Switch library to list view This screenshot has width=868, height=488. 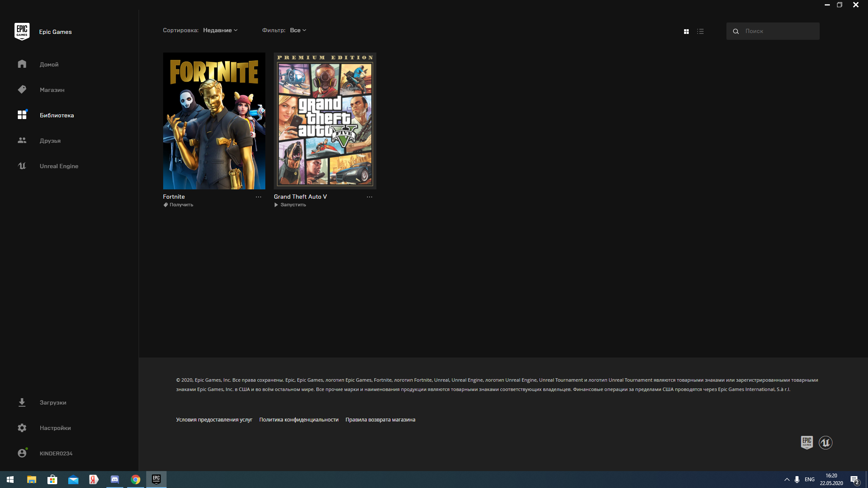click(700, 31)
